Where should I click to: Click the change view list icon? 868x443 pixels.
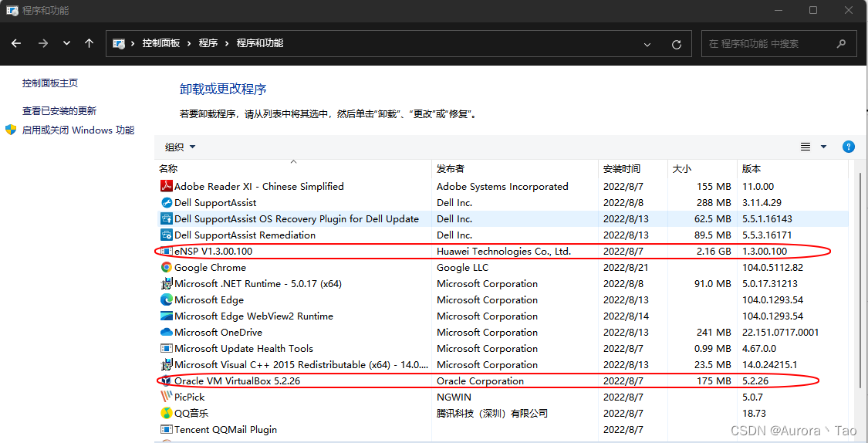tap(806, 147)
